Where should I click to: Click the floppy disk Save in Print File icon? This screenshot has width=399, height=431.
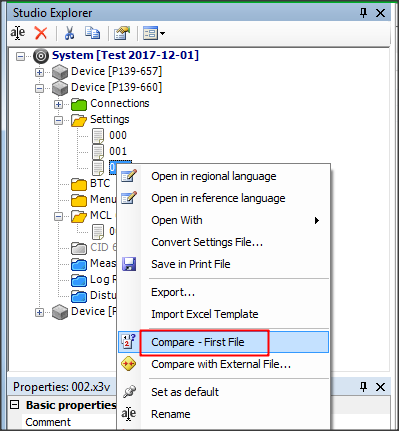(x=129, y=264)
